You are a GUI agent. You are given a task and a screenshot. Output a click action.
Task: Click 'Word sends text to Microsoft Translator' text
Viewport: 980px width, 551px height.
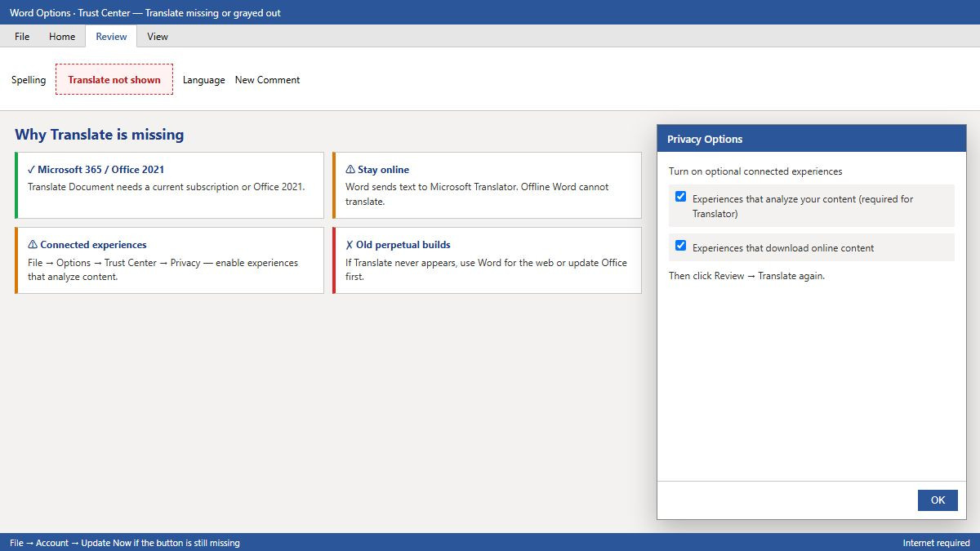(x=477, y=194)
